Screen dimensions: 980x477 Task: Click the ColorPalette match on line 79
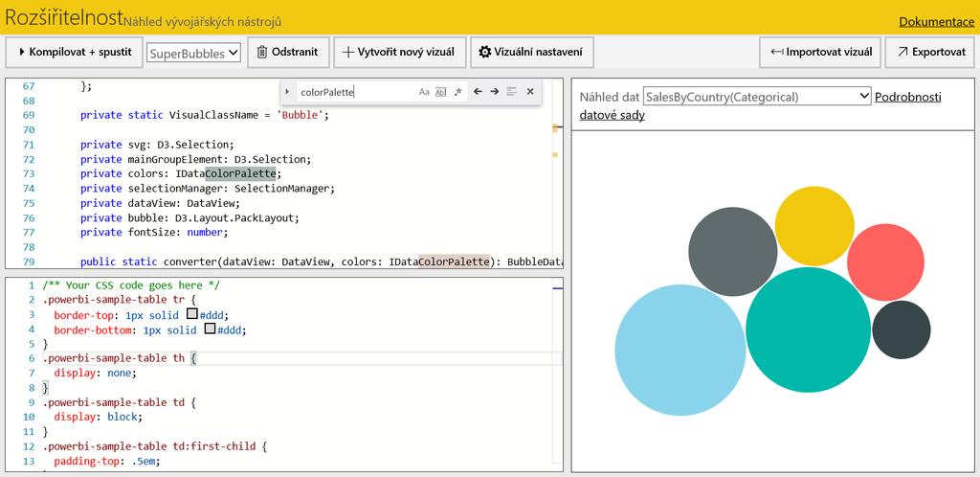pyautogui.click(x=454, y=261)
